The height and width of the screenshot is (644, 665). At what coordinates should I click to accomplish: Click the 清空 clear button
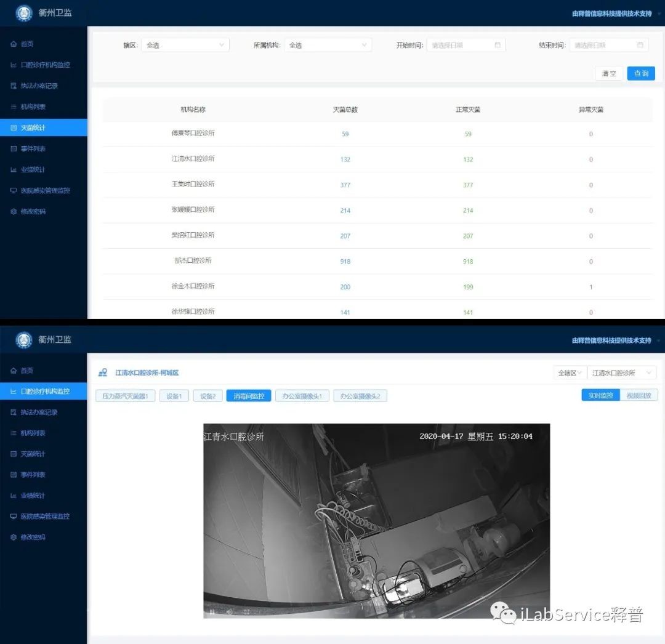608,73
